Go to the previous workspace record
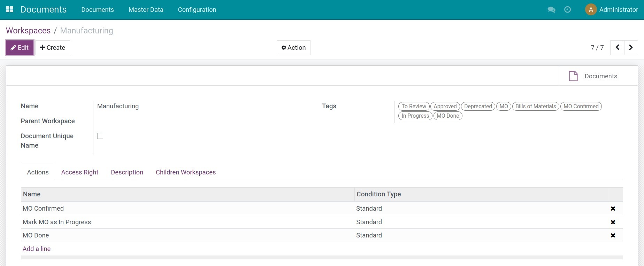The image size is (644, 266). click(x=617, y=48)
